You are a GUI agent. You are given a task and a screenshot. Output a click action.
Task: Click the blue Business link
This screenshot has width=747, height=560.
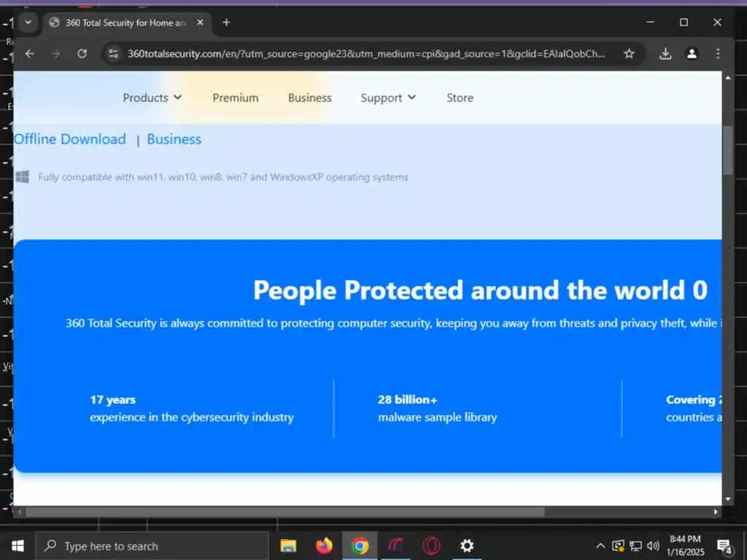click(174, 139)
